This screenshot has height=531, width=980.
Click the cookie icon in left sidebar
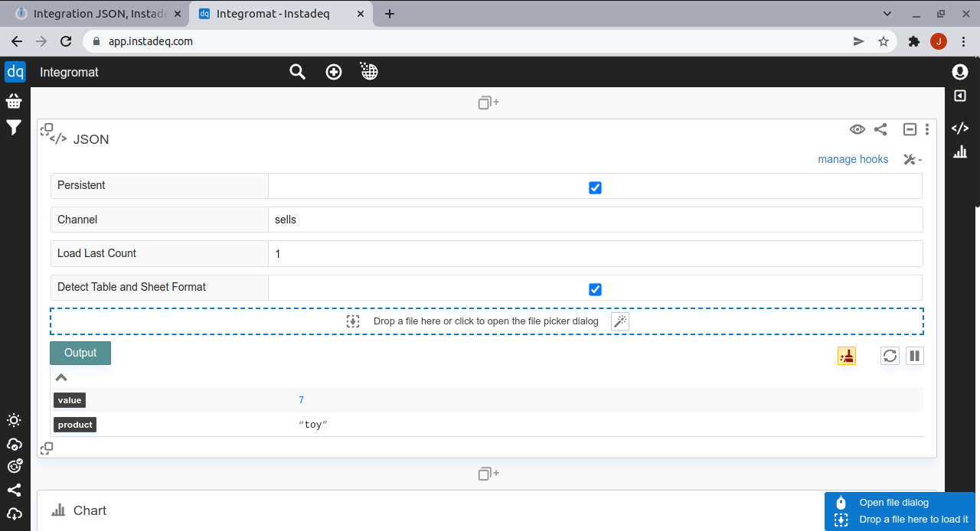(x=14, y=467)
